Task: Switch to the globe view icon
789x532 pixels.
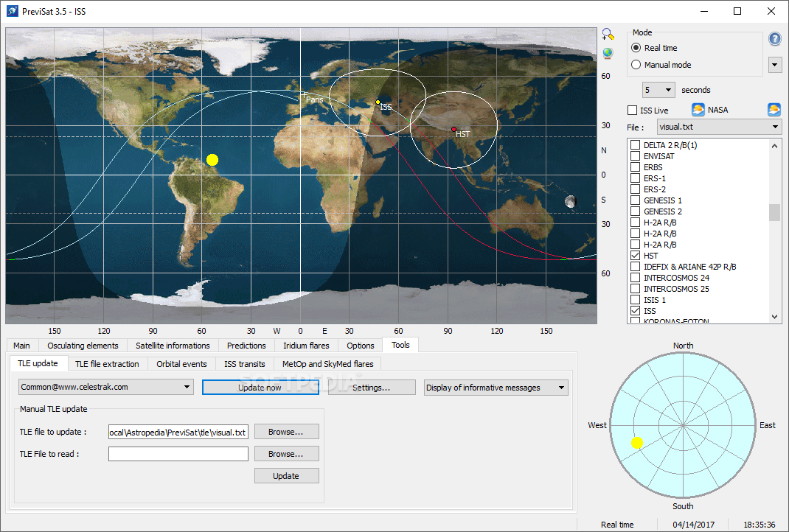Action: 608,53
